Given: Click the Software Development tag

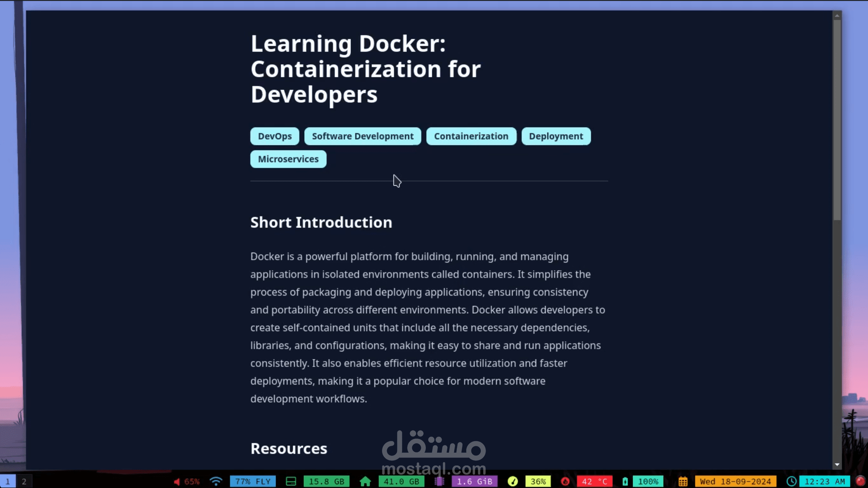Looking at the screenshot, I should point(363,136).
